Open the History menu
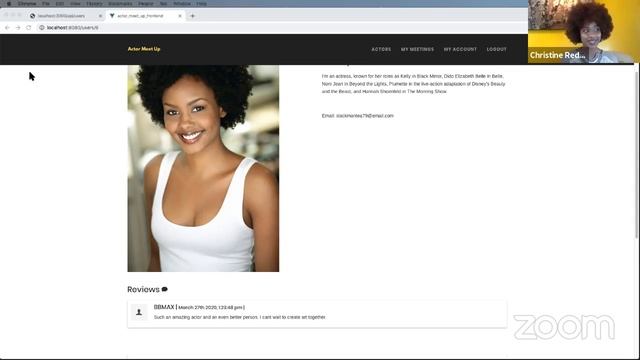Viewport: 640px width, 360px height. coord(94,3)
